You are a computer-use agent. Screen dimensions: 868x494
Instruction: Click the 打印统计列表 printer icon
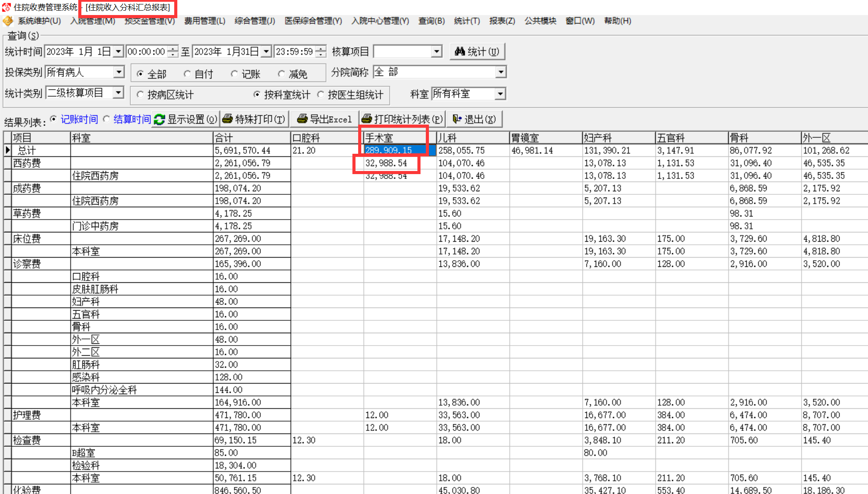click(367, 119)
